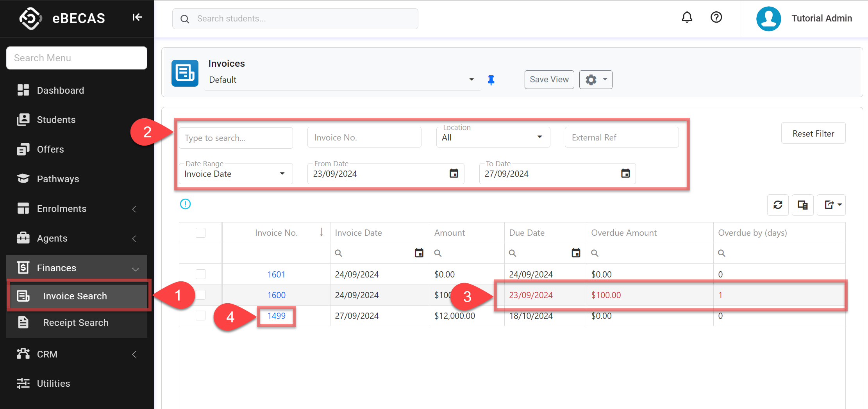The height and width of the screenshot is (409, 868).
Task: Click the Type to search filter field
Action: tap(236, 138)
